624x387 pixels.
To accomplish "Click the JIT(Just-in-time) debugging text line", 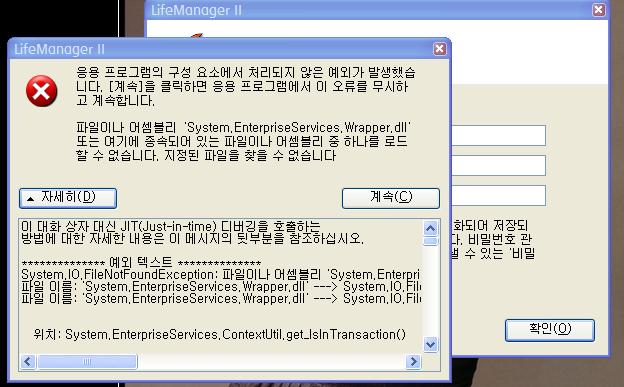I will click(171, 226).
